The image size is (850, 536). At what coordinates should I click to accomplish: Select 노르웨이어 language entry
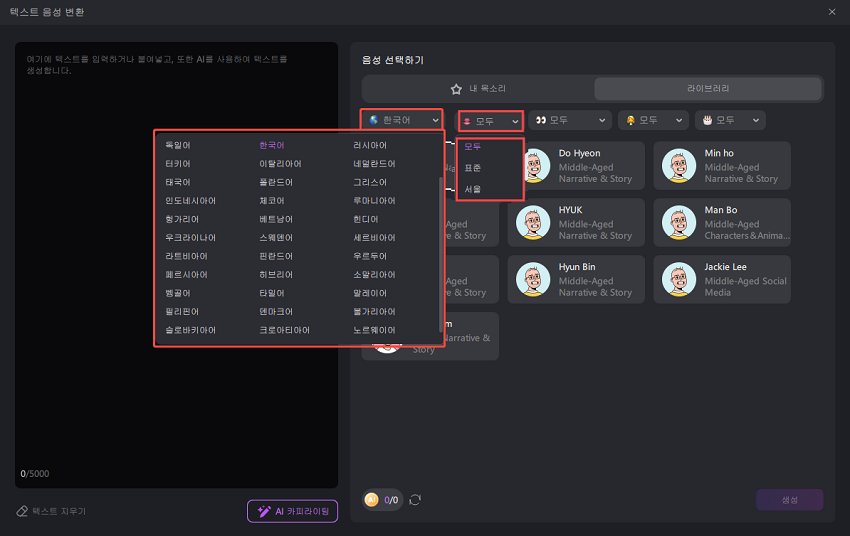375,330
